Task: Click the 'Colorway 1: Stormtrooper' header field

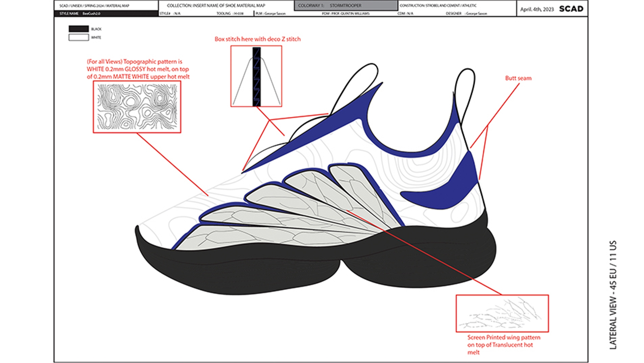Action: click(x=346, y=6)
